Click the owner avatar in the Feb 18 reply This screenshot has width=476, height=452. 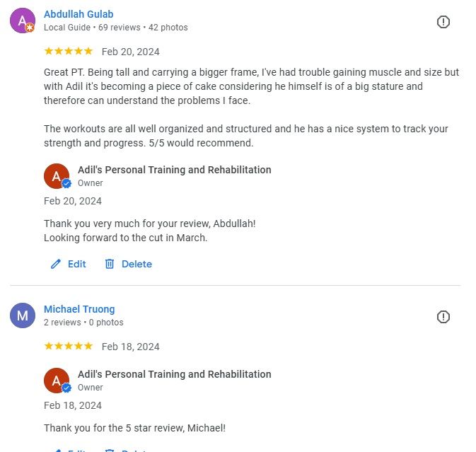click(57, 381)
